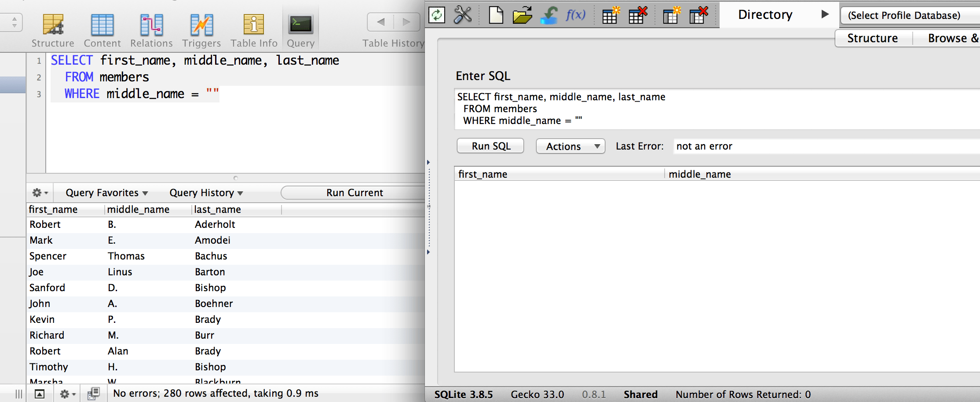980x402 pixels.
Task: Go forward in Table History
Action: coord(407,22)
